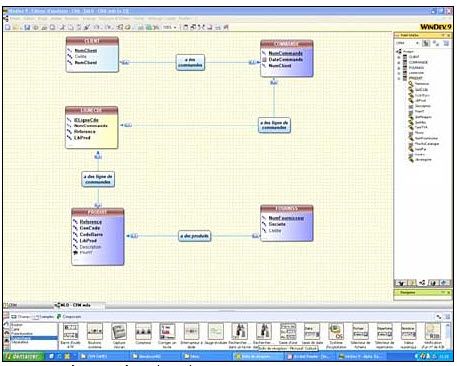
Task: Click the Save icon in the toolbar
Action: click(x=27, y=27)
